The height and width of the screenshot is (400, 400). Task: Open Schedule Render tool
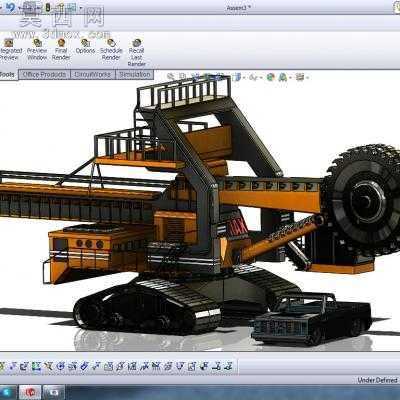111,50
